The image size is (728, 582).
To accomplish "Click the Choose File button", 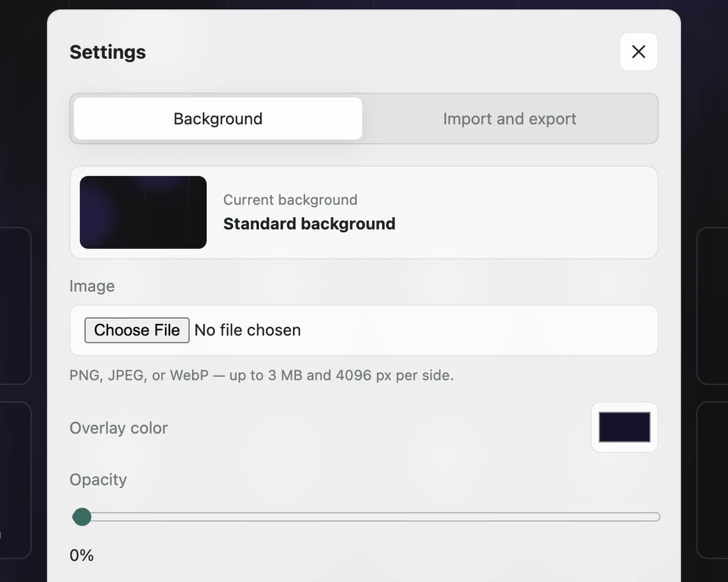I will (x=136, y=330).
